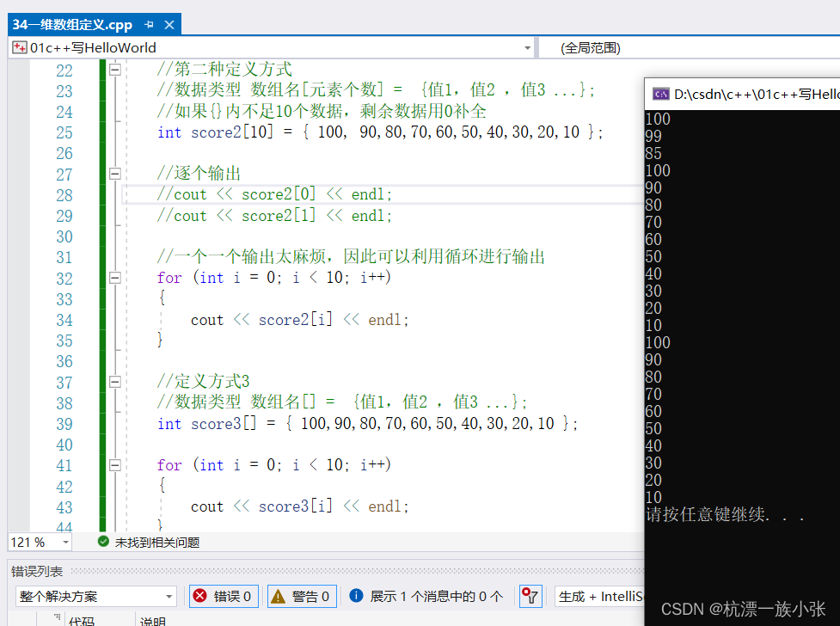Screen dimensions: 840x626
Task: Close the 34一维数组定义.cpp tab
Action: click(169, 25)
